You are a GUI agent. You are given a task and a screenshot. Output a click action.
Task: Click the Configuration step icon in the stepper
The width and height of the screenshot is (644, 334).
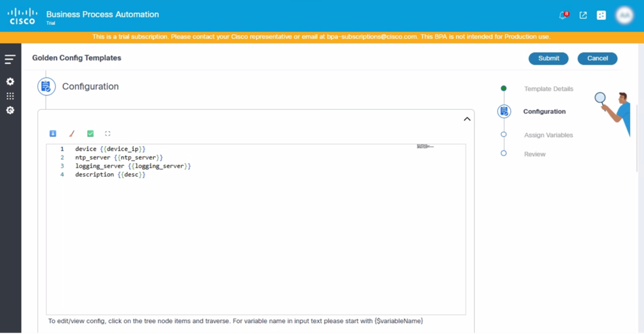[504, 111]
